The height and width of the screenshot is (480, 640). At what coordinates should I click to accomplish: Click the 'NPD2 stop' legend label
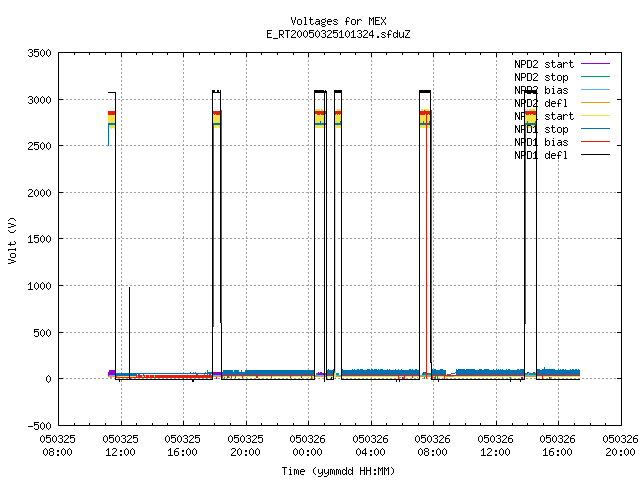(x=541, y=77)
